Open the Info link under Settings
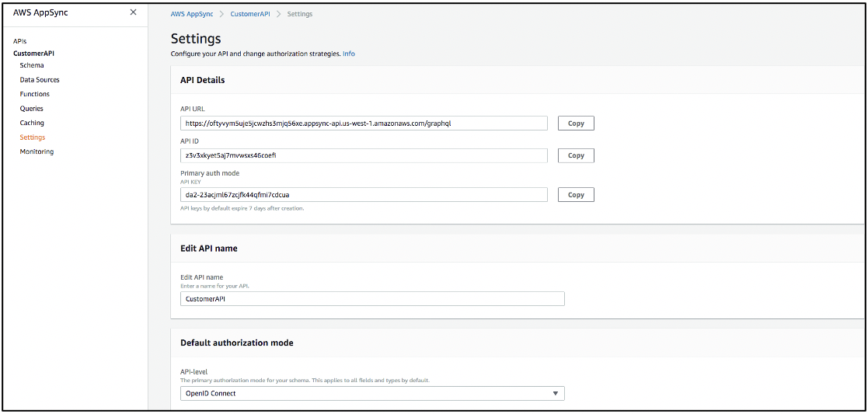The image size is (868, 414). point(349,54)
